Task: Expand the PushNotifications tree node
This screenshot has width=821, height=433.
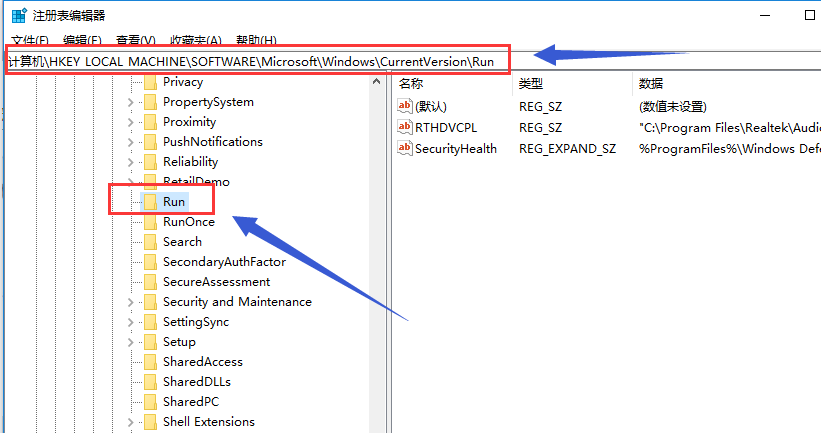Action: pos(130,142)
